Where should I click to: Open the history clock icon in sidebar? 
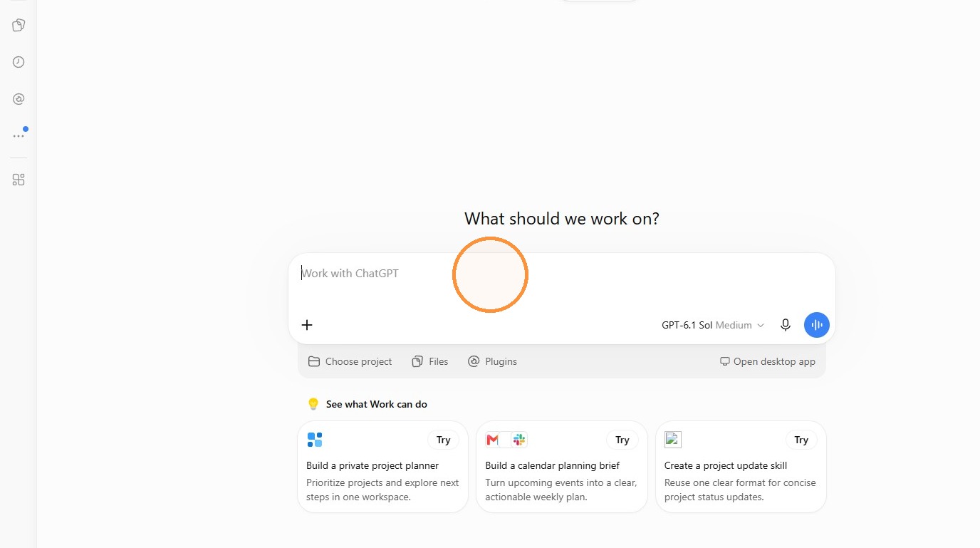click(x=19, y=62)
